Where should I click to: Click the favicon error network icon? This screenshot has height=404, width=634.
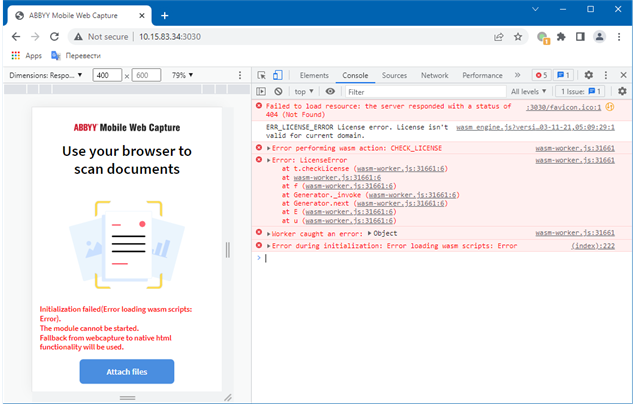[610, 107]
